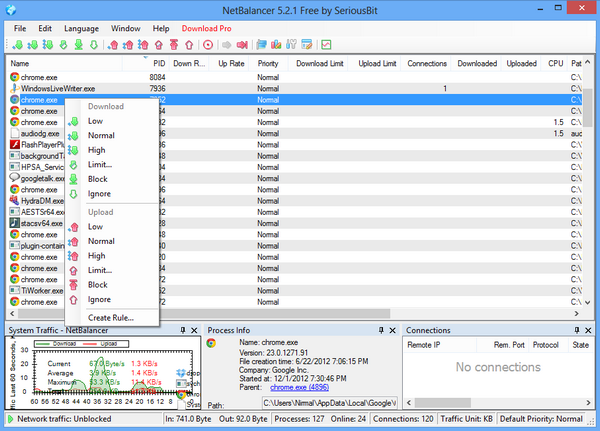This screenshot has width=600, height=431.
Task: Click the red circle reset toolbar icon
Action: click(208, 45)
